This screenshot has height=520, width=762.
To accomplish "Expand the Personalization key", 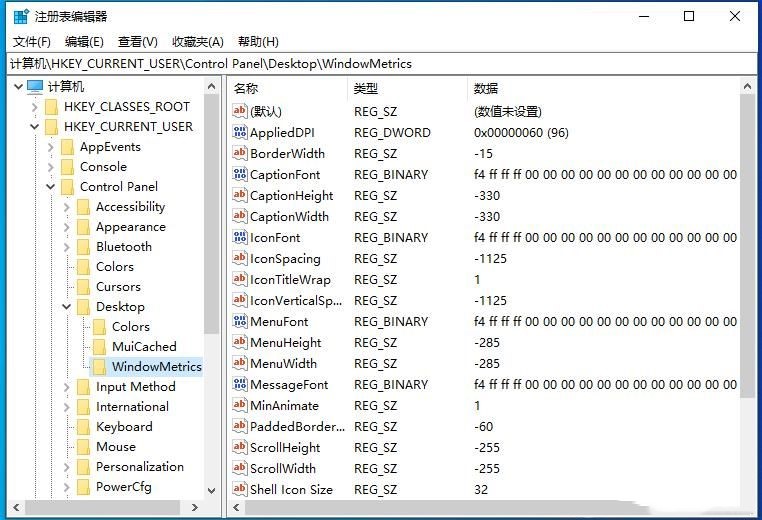I will pyautogui.click(x=67, y=467).
